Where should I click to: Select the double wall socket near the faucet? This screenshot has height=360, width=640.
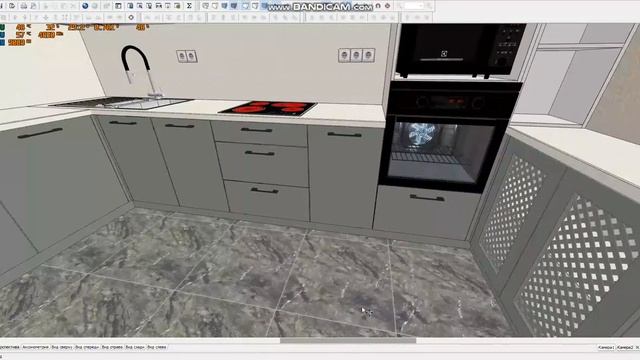coord(187,56)
